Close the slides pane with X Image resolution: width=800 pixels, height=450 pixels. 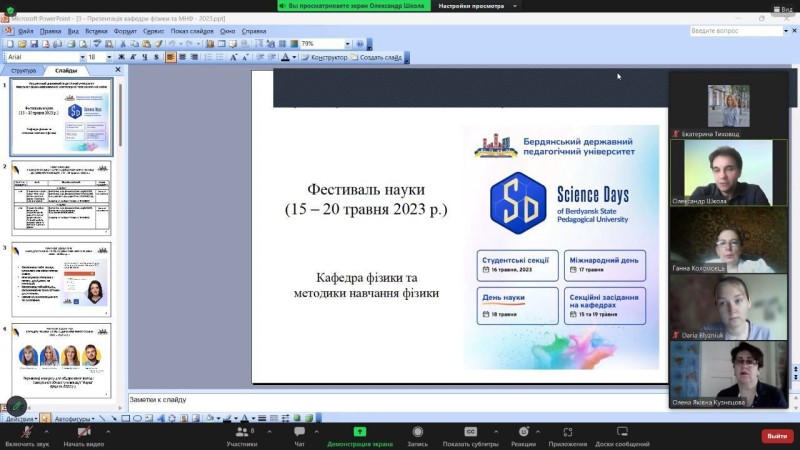tap(118, 69)
